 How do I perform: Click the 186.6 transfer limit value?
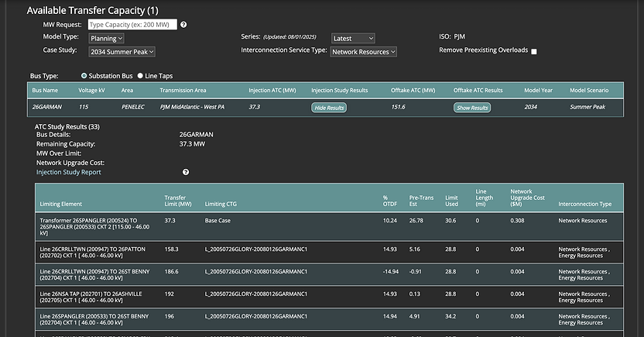171,272
